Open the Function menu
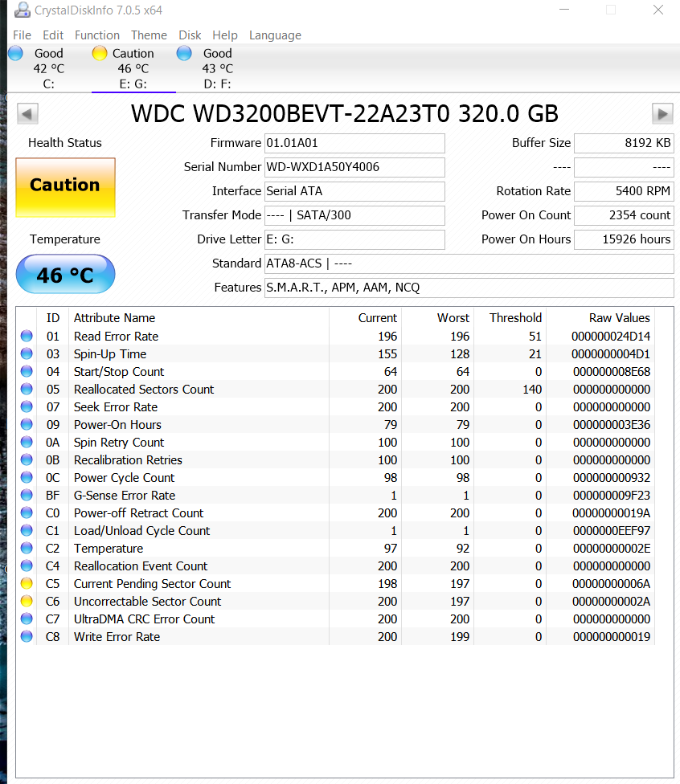The width and height of the screenshot is (680, 784). pyautogui.click(x=97, y=35)
